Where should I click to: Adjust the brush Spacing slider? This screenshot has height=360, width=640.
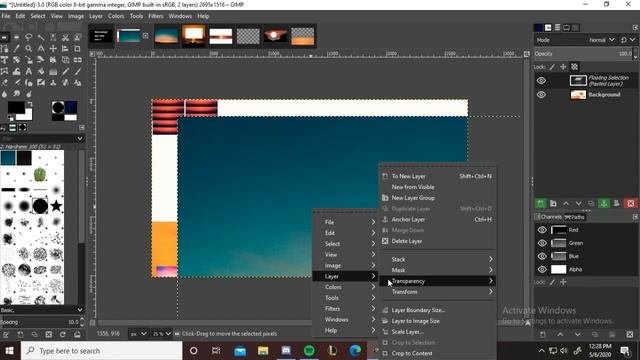pyautogui.click(x=40, y=322)
